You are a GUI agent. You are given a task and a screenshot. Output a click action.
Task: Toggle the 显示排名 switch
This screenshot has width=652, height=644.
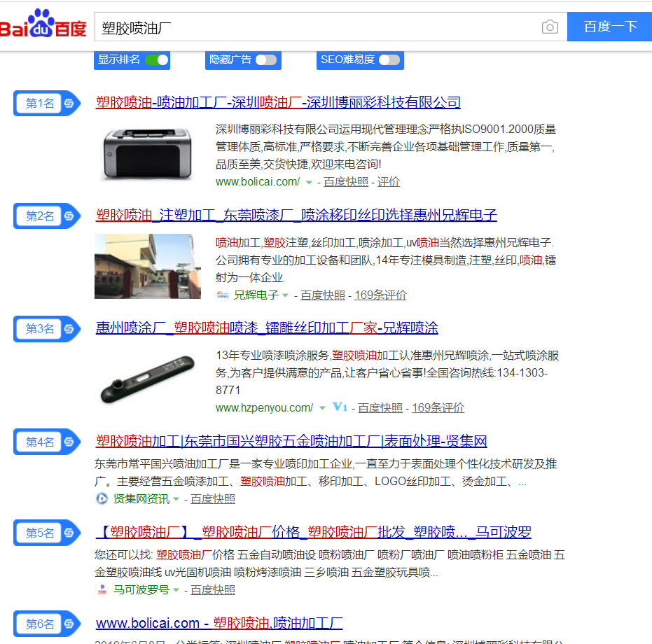click(157, 60)
